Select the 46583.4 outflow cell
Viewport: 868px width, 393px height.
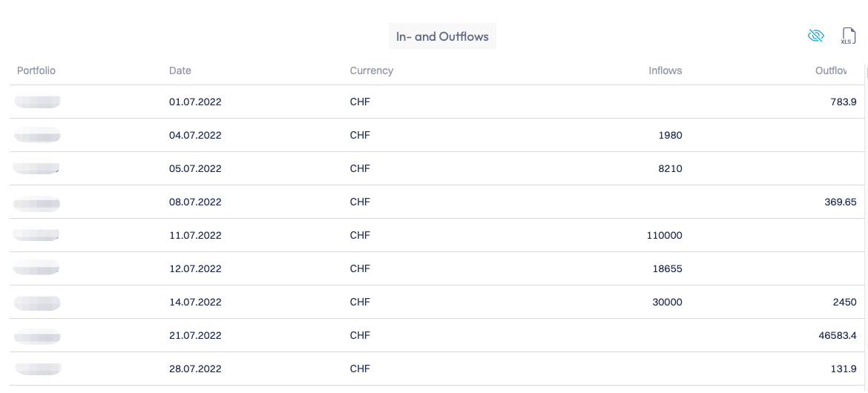pyautogui.click(x=838, y=335)
